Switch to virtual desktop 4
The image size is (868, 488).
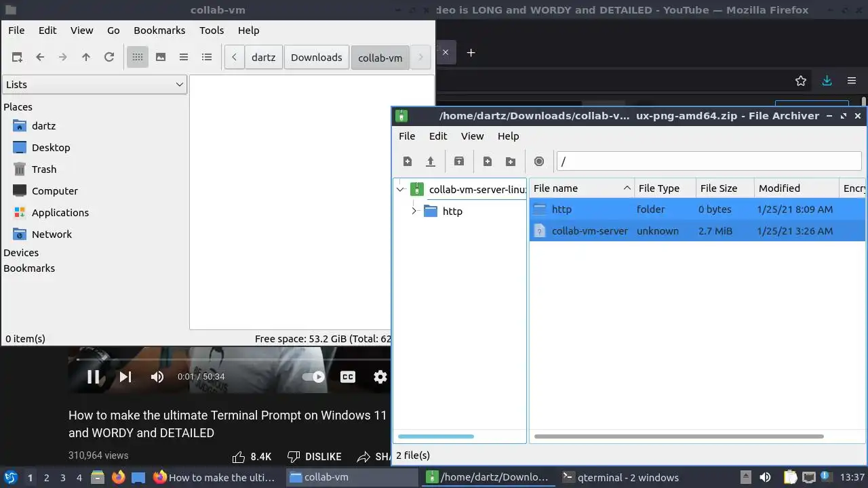[79, 478]
